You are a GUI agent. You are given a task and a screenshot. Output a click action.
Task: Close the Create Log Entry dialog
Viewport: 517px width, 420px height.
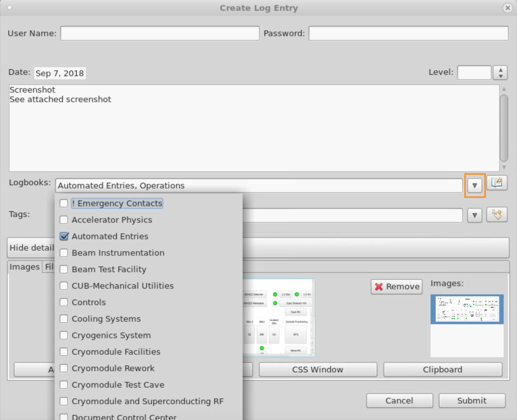click(507, 8)
